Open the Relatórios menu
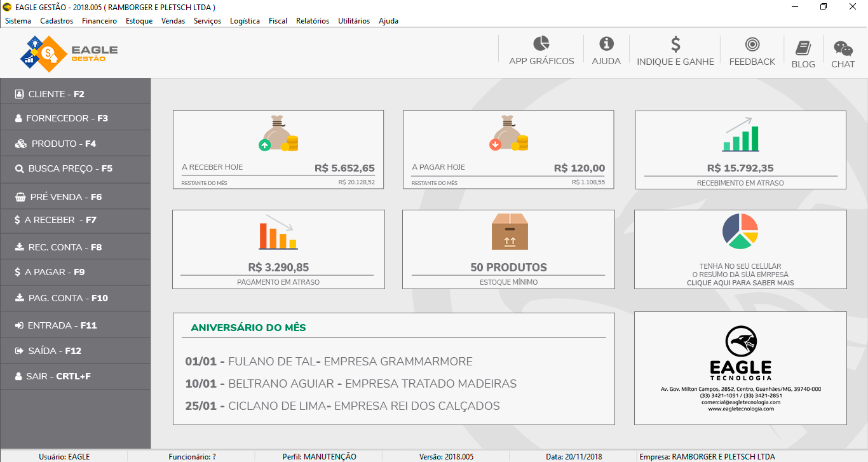This screenshot has height=462, width=868. point(313,21)
